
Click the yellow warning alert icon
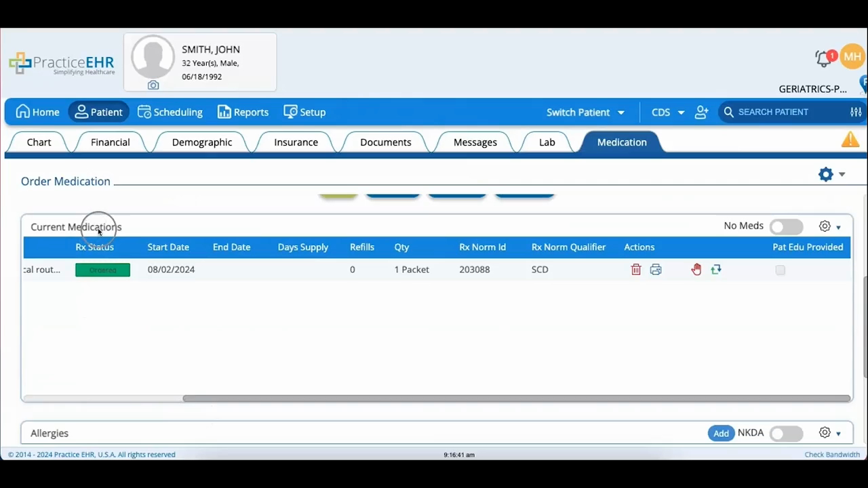click(850, 140)
